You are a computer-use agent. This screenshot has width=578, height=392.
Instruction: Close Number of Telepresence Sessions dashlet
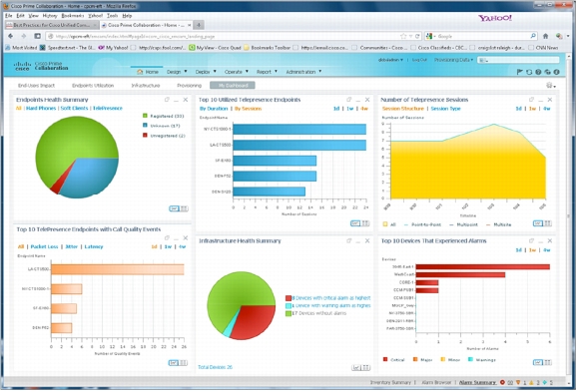point(550,100)
